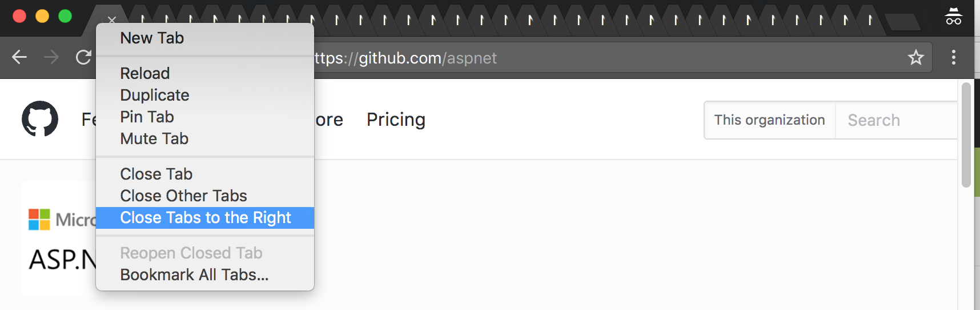Click the forward navigation arrow
This screenshot has height=310, width=980.
[51, 57]
